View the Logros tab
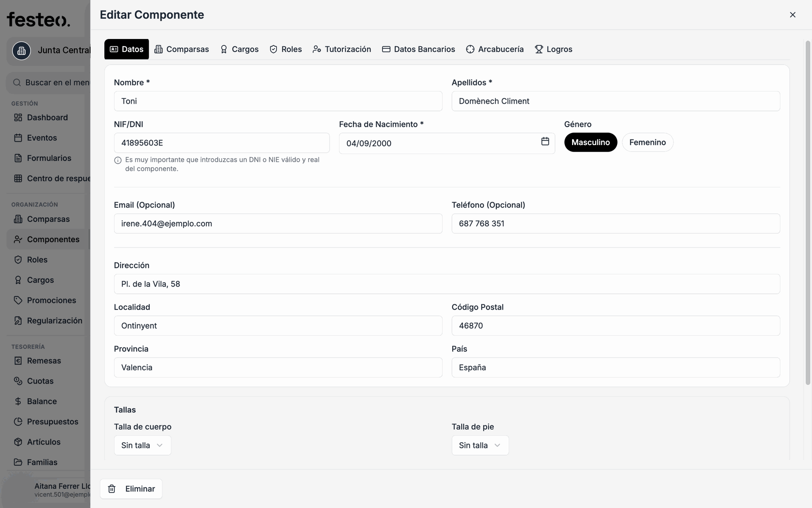 553,49
